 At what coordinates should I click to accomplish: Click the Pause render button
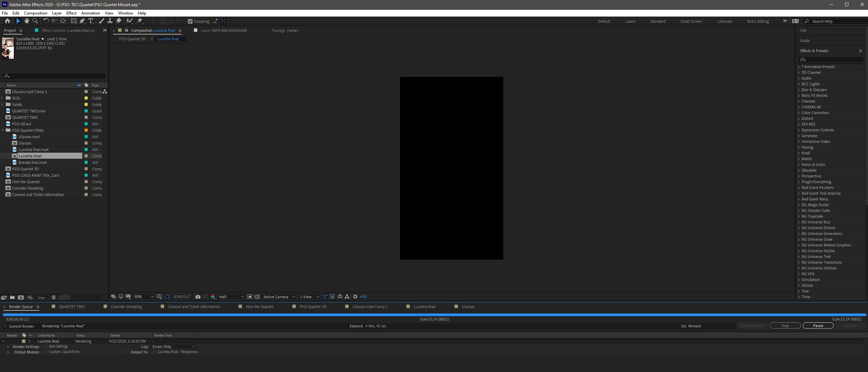pos(818,326)
